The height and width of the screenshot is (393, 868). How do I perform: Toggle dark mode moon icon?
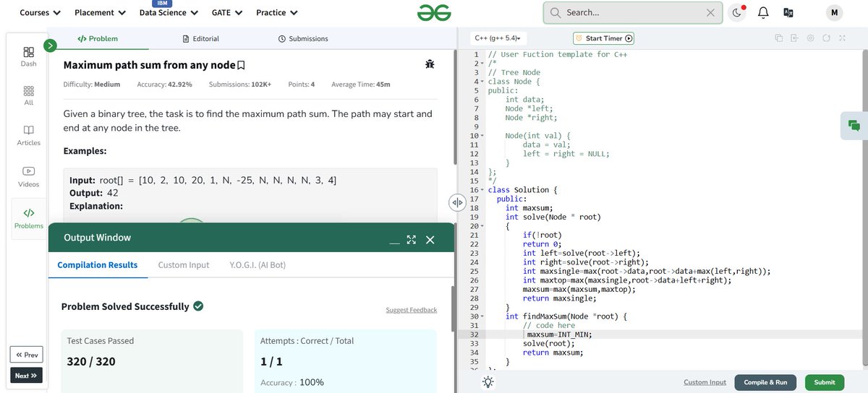(x=736, y=12)
